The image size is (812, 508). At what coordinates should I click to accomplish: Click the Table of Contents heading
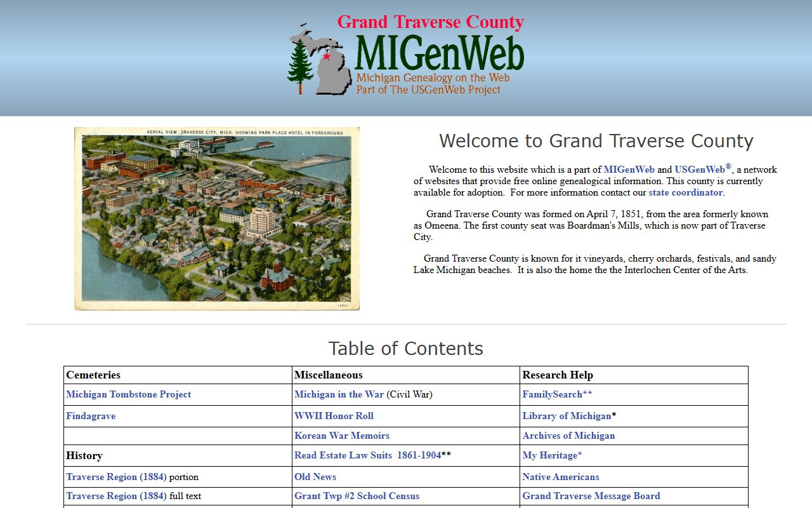click(x=406, y=349)
